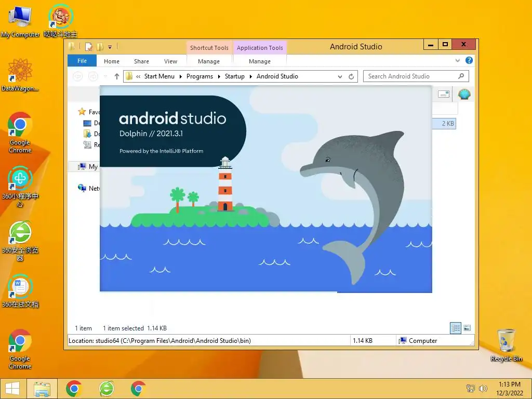Click the folder system icon in the title bar
Image resolution: width=532 pixels, height=399 pixels.
[71, 46]
